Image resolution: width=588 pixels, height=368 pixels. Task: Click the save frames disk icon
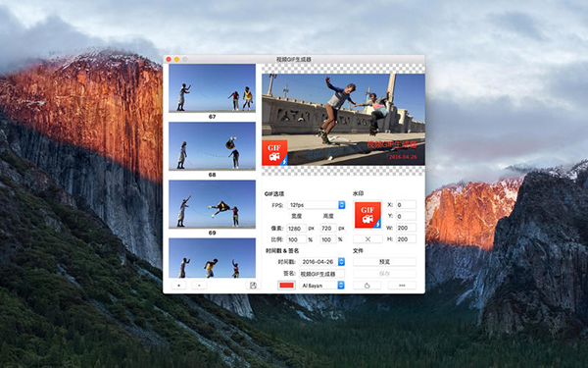253,286
